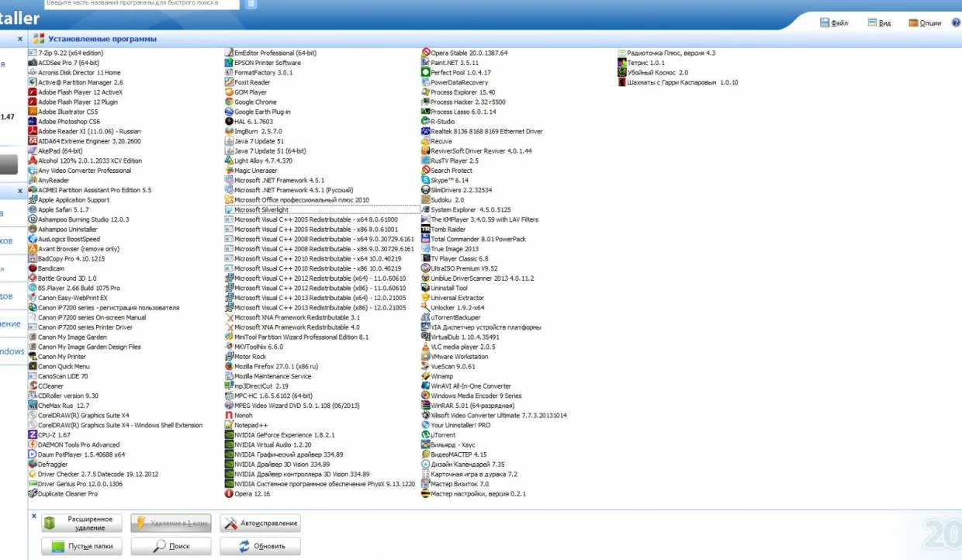Image resolution: width=962 pixels, height=560 pixels.
Task: Click the Обновить button
Action: click(x=260, y=546)
